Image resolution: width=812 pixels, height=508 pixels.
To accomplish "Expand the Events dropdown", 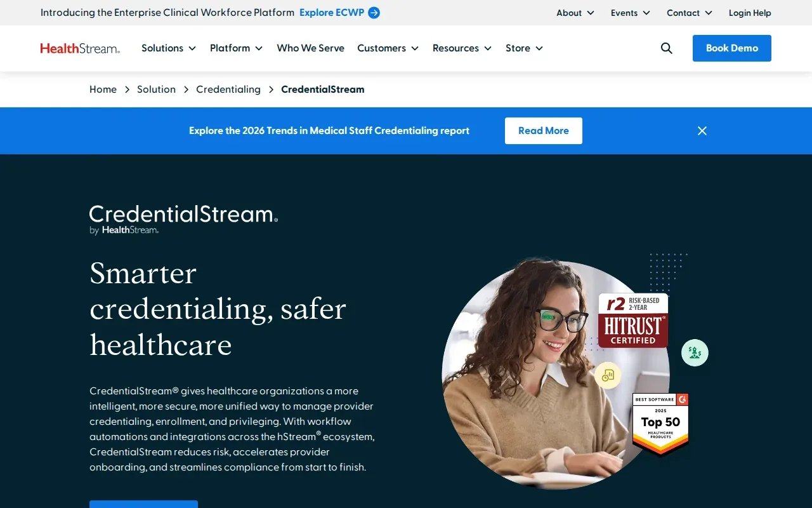I will pyautogui.click(x=631, y=13).
